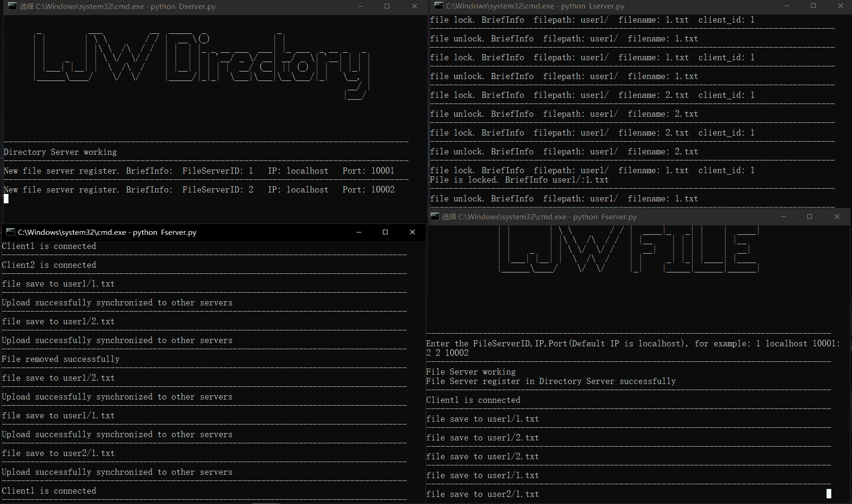Screen dimensions: 852x504
Task: Click the blinking cursor in the Dserver window
Action: (6, 199)
